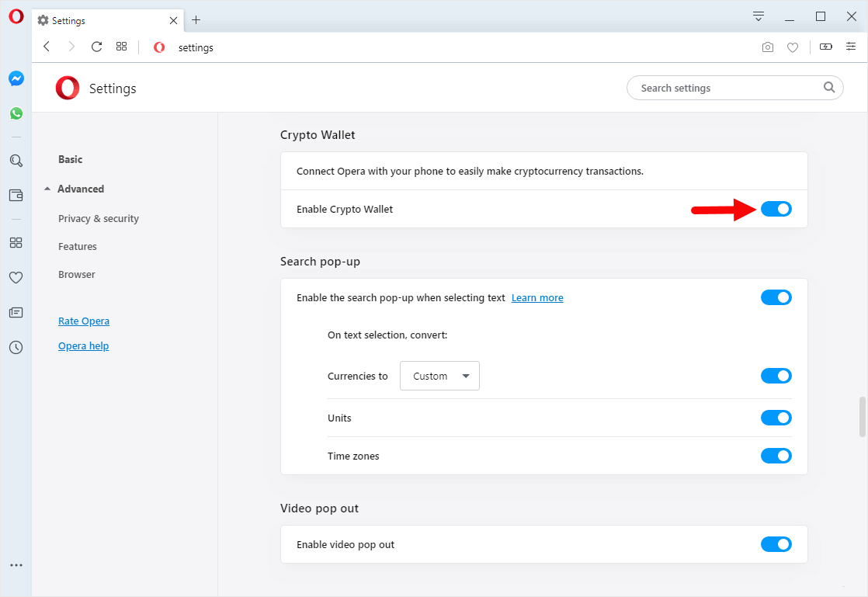868x597 pixels.
Task: Toggle the Units conversion switch
Action: 776,418
